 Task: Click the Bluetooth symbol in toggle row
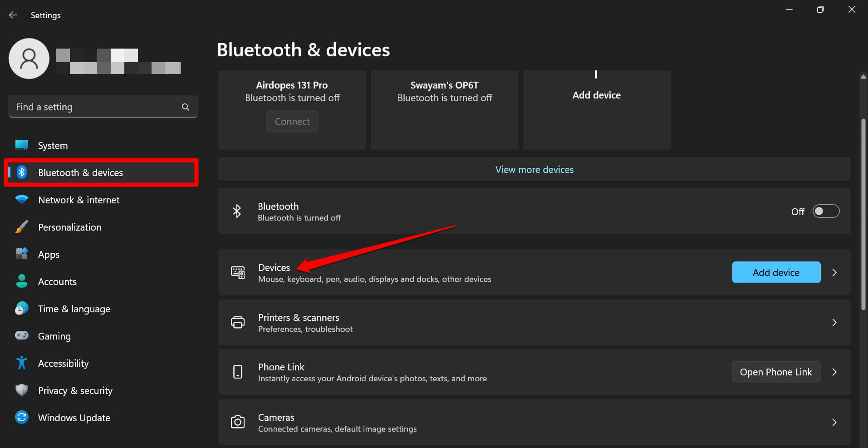237,211
